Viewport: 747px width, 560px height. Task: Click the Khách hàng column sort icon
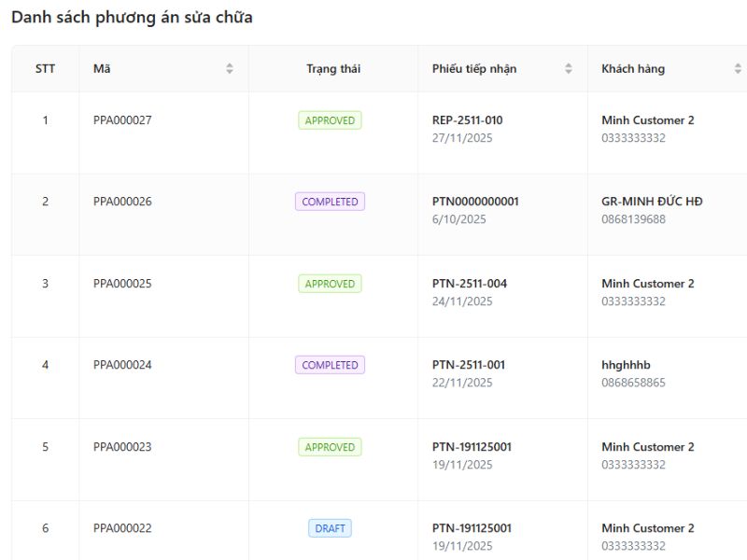(738, 69)
